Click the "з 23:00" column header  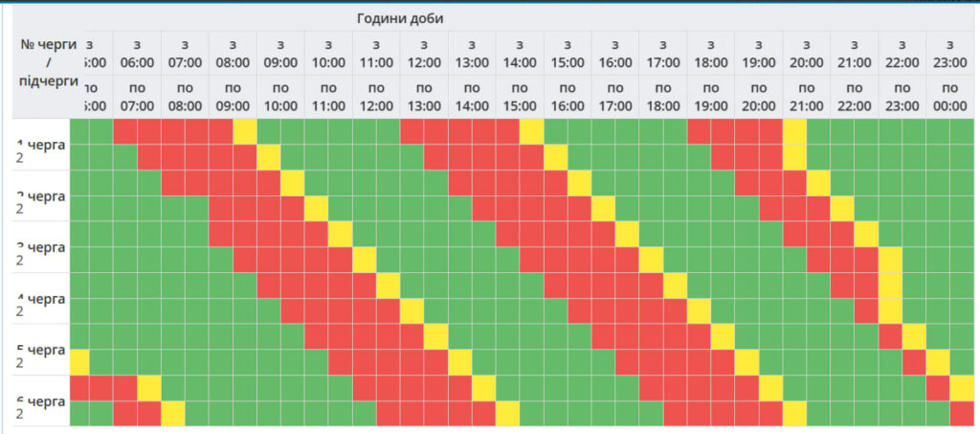coord(949,54)
